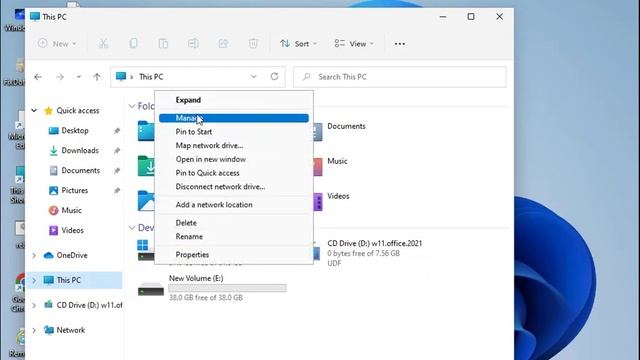The image size is (640, 360).
Task: Open the See more three-dots menu
Action: click(400, 44)
